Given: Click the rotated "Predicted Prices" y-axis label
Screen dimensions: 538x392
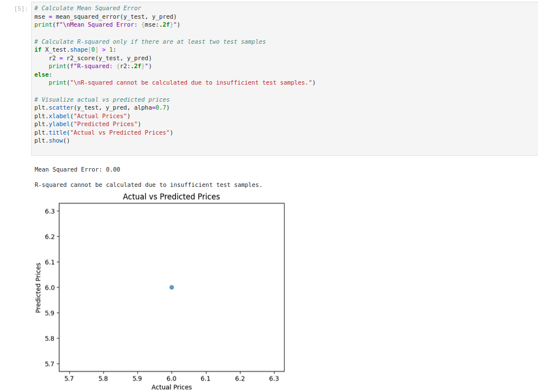Looking at the screenshot, I should pos(38,287).
